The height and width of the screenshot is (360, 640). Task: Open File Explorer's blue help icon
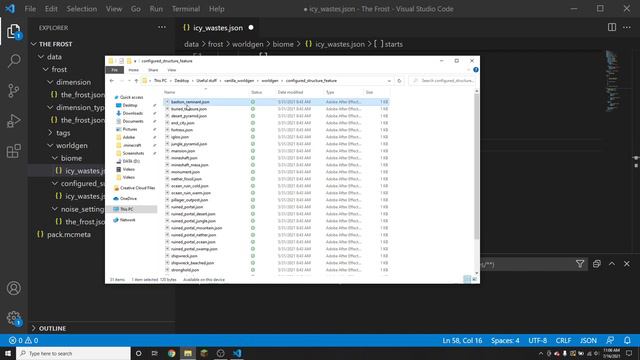[476, 70]
